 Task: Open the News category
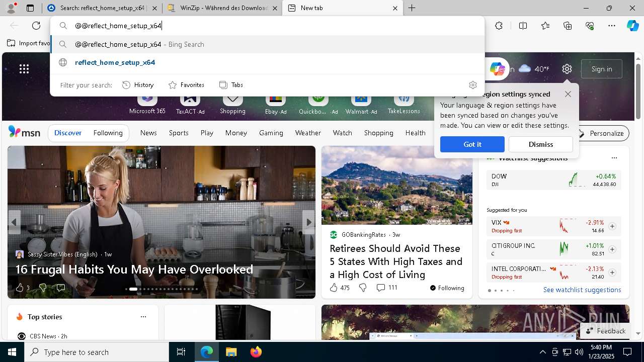(148, 133)
